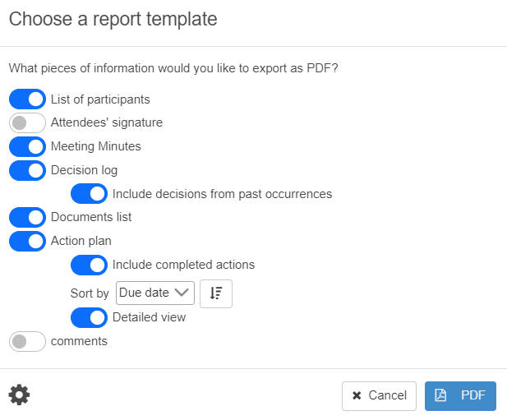
Task: Disable Include decisions from past occurrences
Action: point(89,194)
